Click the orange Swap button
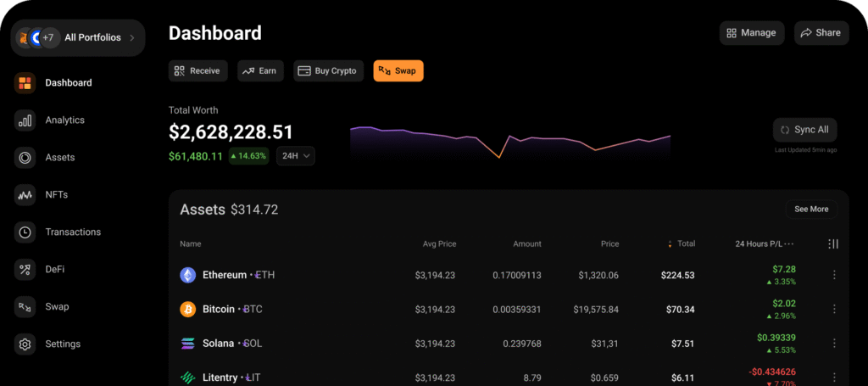868x386 pixels. click(398, 71)
